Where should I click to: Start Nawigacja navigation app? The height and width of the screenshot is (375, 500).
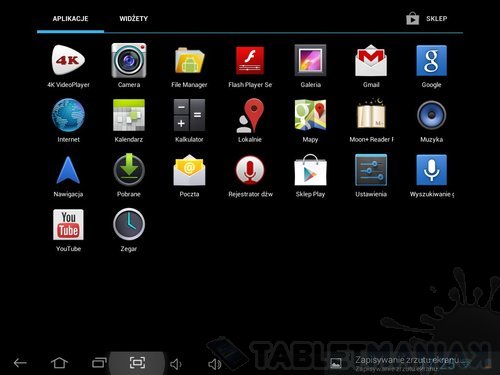tap(68, 176)
